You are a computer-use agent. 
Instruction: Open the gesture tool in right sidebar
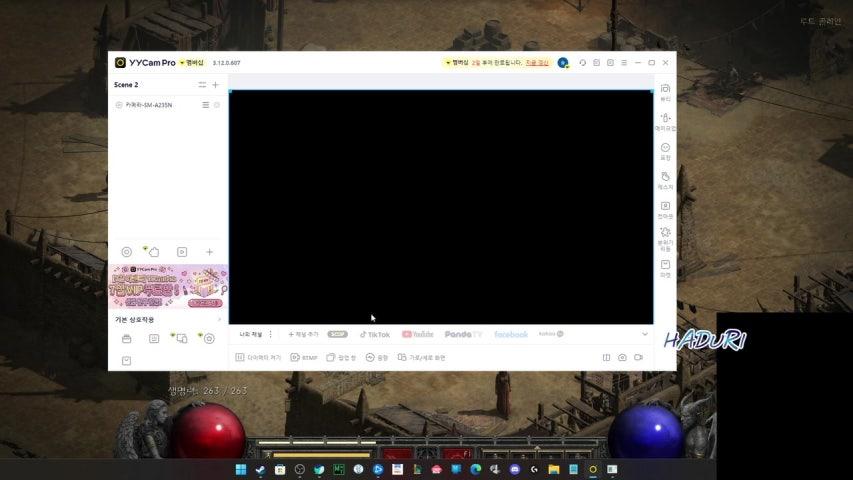[665, 180]
